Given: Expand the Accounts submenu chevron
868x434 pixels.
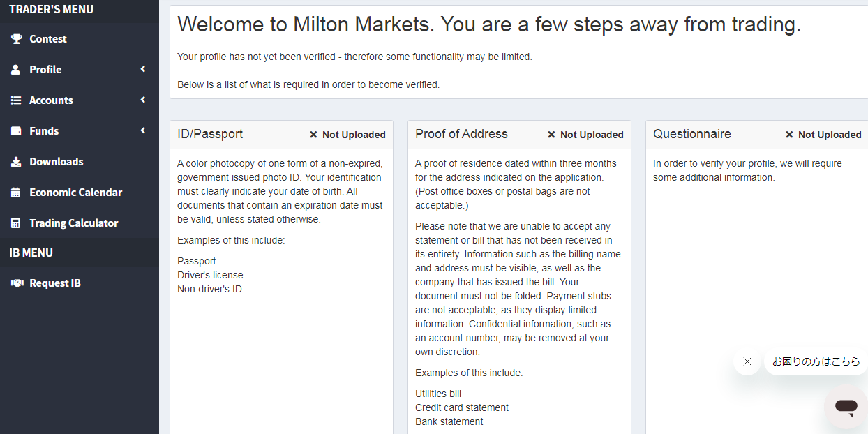Looking at the screenshot, I should 143,100.
